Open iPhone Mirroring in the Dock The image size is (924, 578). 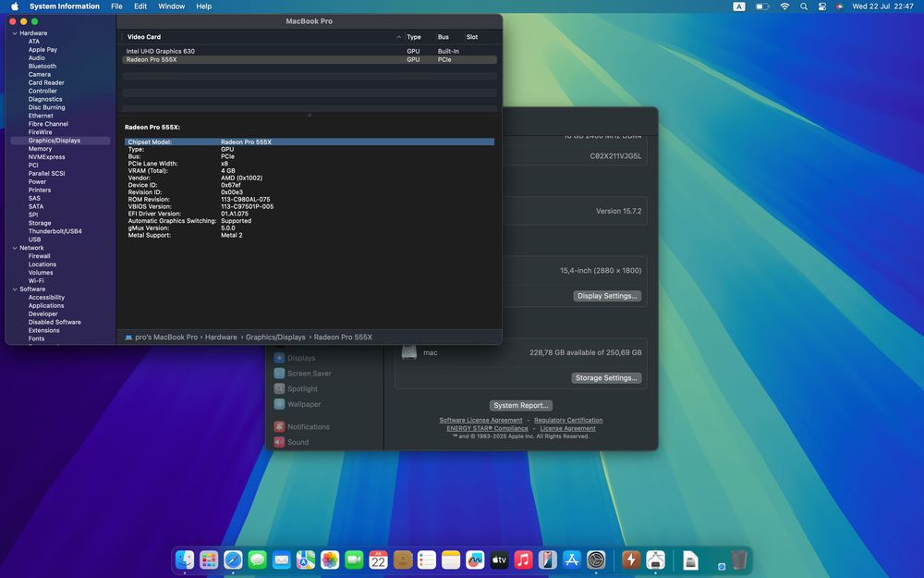coord(547,560)
